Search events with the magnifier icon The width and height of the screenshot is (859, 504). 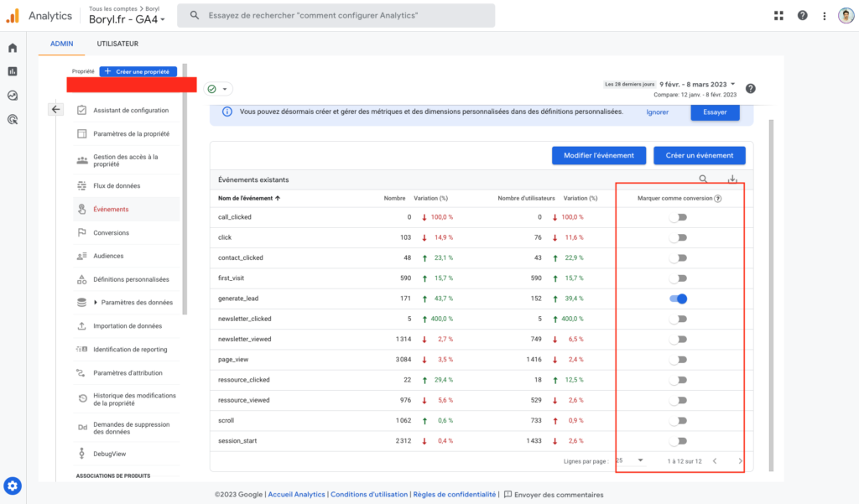[x=703, y=179]
